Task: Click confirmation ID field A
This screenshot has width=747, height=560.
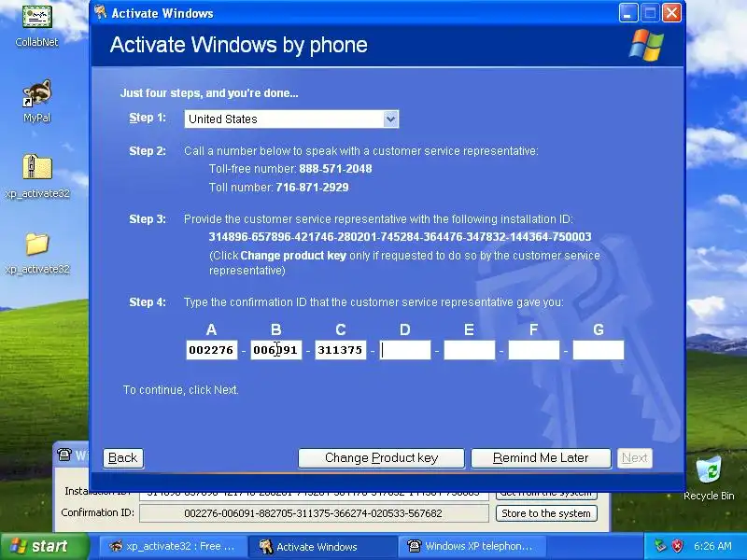Action: pyautogui.click(x=212, y=350)
